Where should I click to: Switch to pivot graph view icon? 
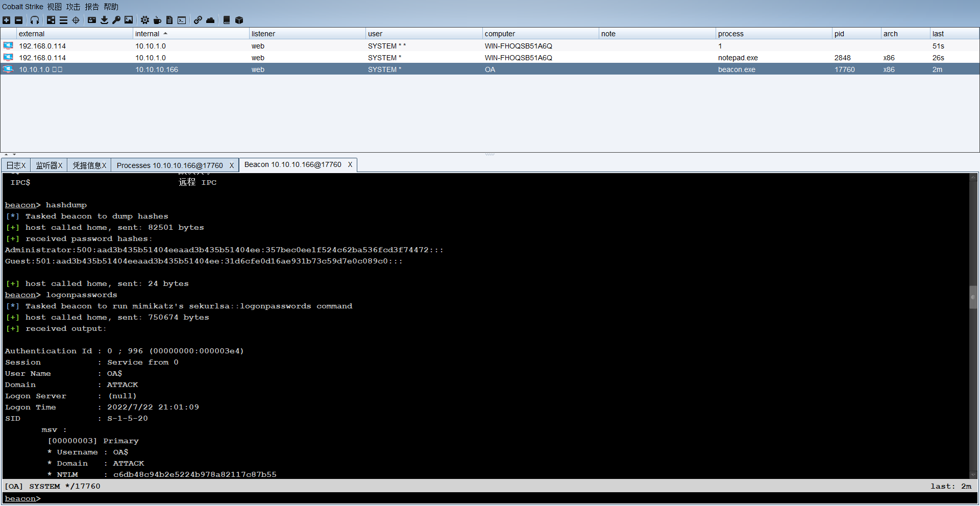pyautogui.click(x=51, y=20)
